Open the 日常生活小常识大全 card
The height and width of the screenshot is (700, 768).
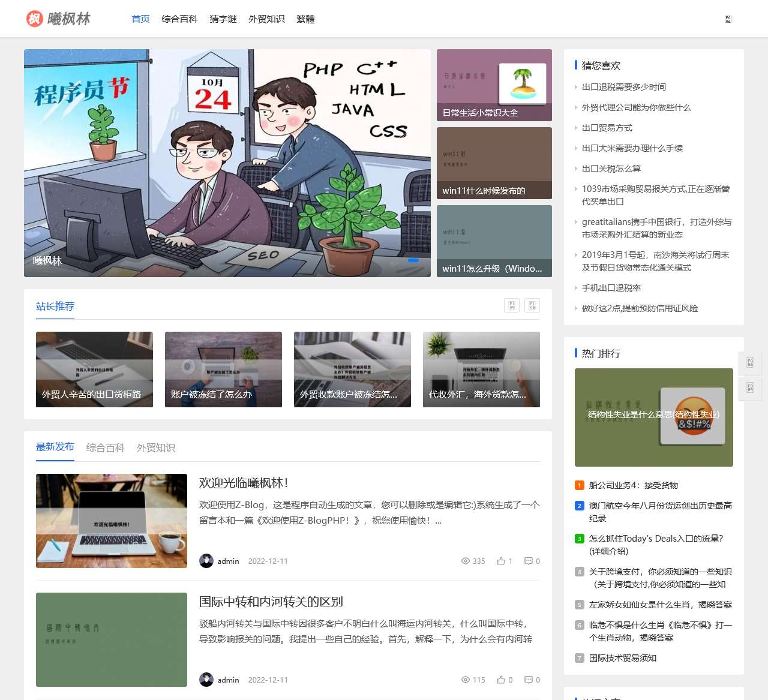(x=494, y=85)
